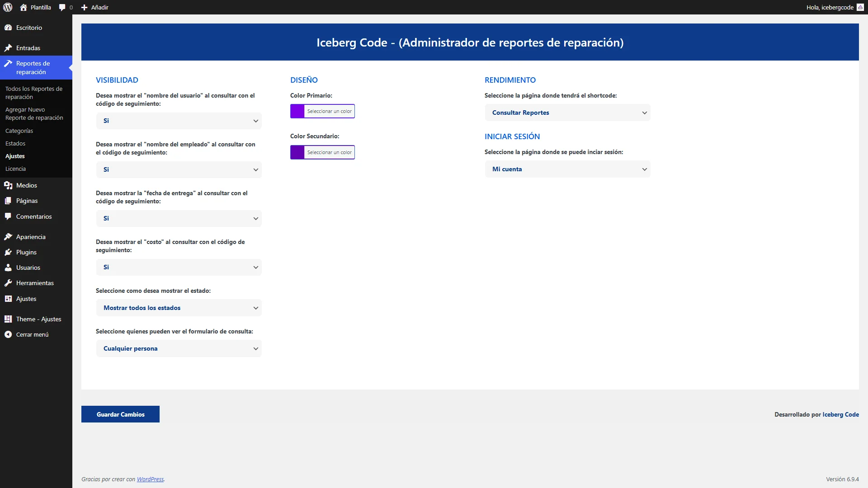This screenshot has height=488, width=868.
Task: Click the Color Primario purple swatch
Action: point(297,111)
